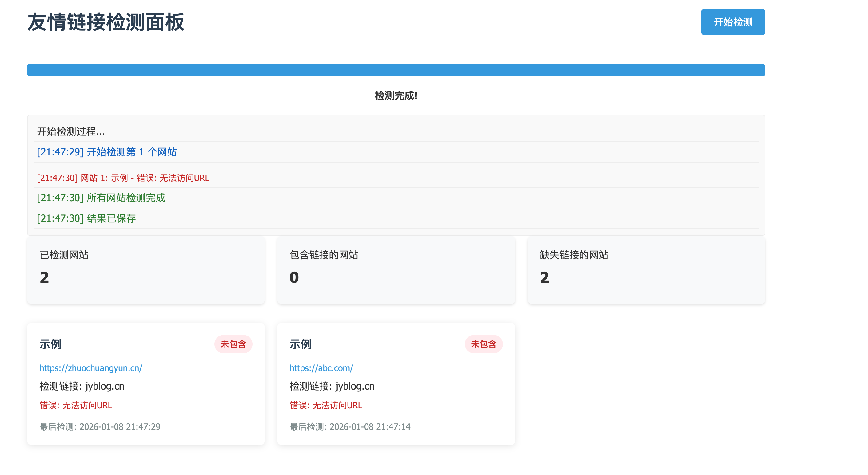Click the page title 友情链接检测面板
Viewport: 868px width, 475px height.
(x=106, y=22)
